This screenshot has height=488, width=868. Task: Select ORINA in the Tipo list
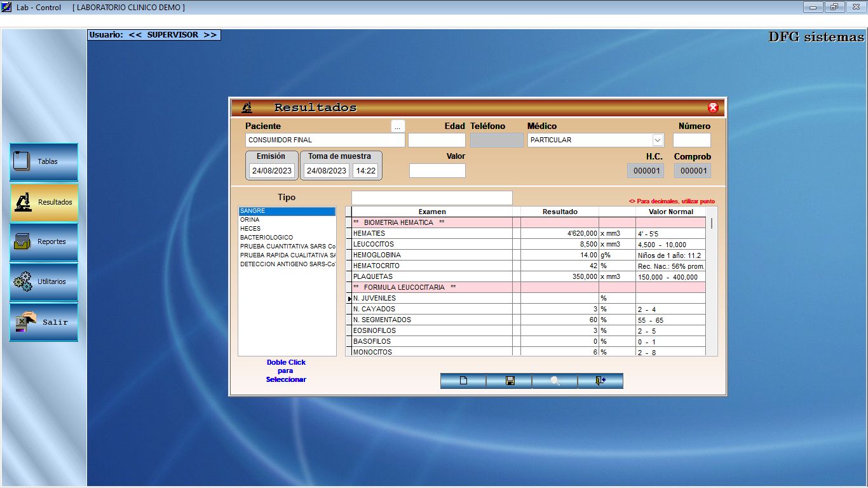pos(287,220)
